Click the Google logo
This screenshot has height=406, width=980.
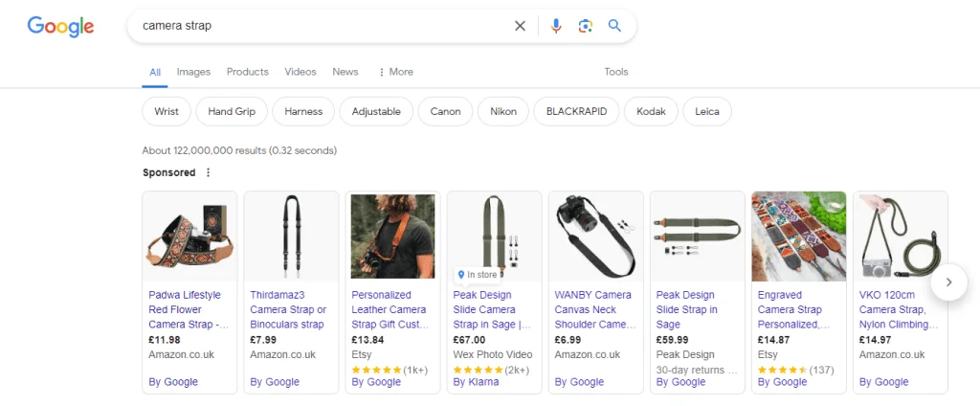(60, 26)
